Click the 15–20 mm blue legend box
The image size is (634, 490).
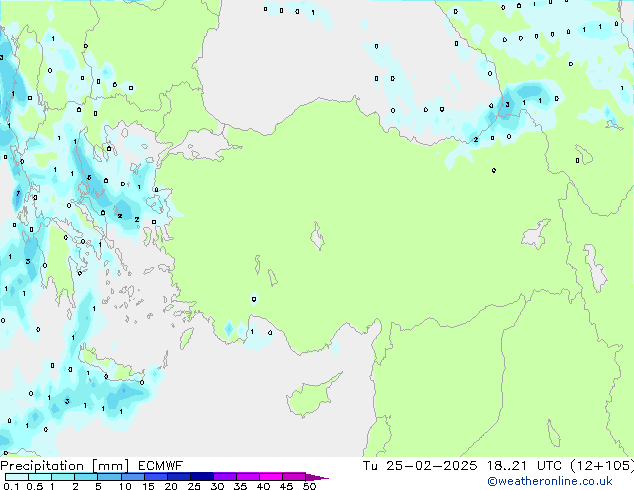(156, 477)
